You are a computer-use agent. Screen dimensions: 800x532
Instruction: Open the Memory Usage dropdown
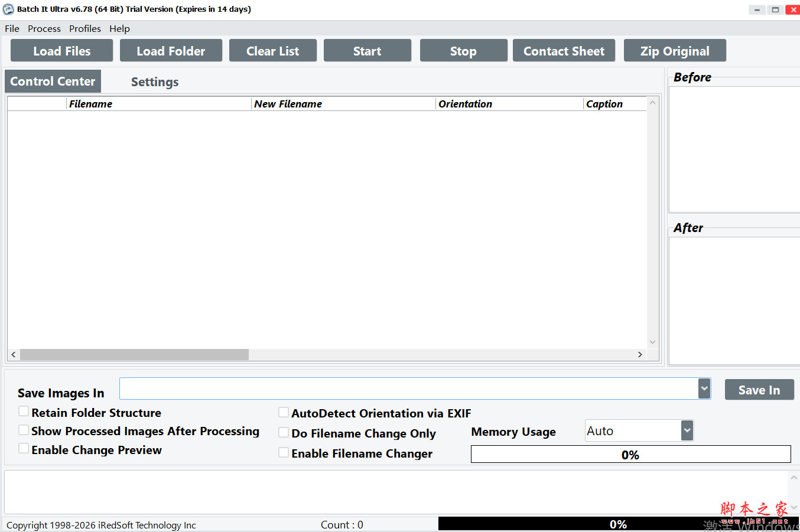(687, 430)
